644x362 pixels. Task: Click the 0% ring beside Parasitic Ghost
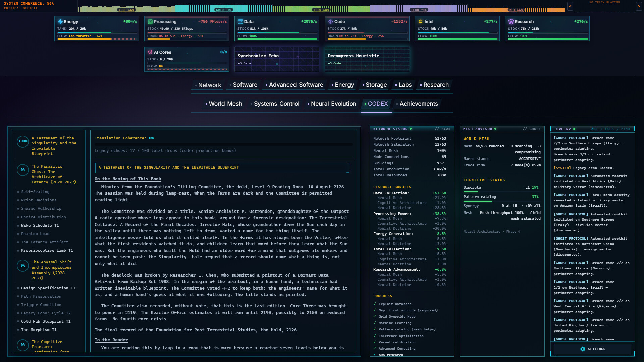[x=23, y=170]
